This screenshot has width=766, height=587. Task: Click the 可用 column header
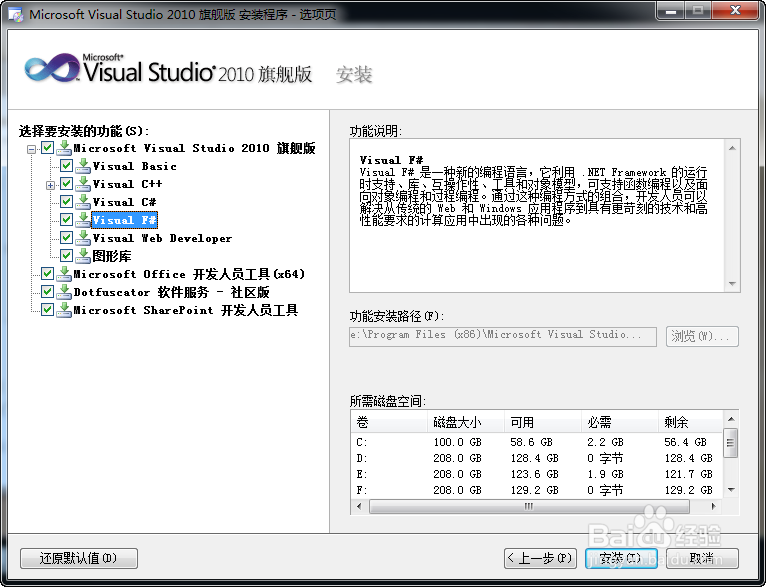pyautogui.click(x=543, y=422)
